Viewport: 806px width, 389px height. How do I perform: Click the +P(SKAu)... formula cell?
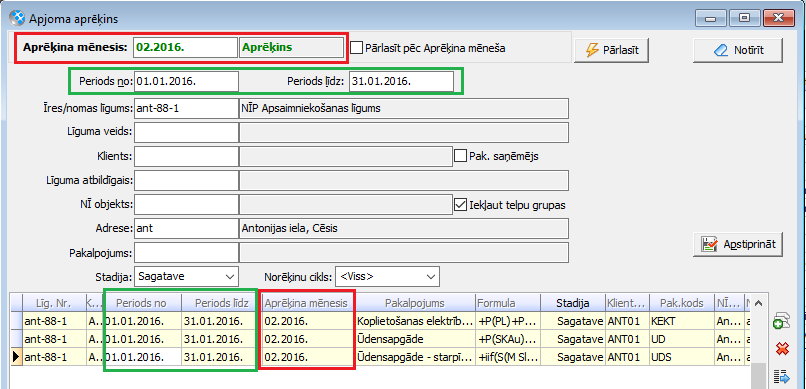tap(508, 339)
